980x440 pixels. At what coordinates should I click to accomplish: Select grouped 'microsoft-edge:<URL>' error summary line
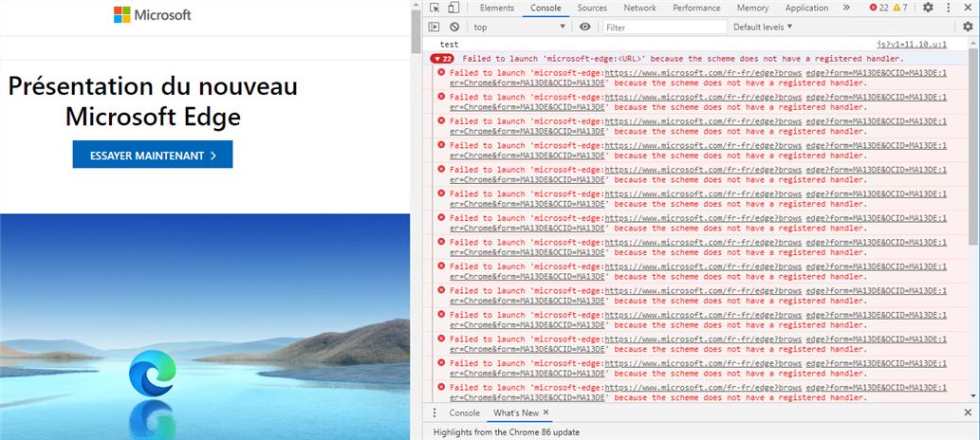(x=683, y=59)
